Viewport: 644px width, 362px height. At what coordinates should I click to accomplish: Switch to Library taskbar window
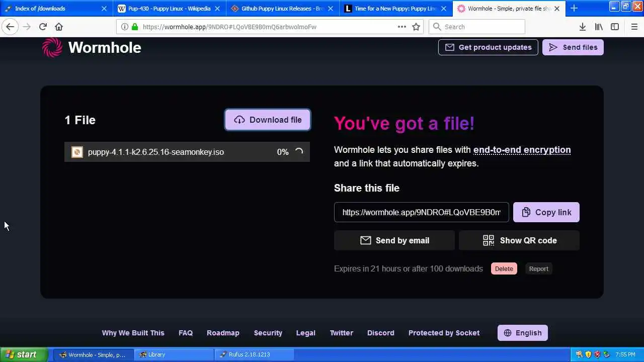point(174,354)
